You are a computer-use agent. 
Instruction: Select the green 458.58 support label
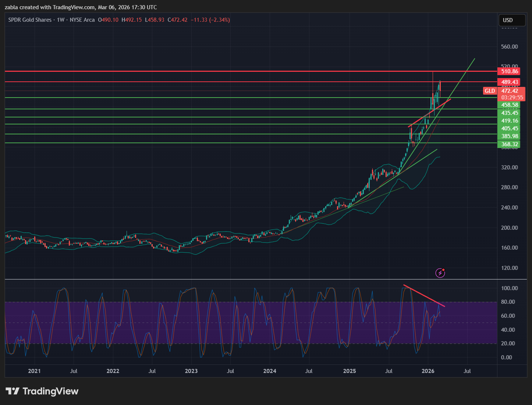(x=510, y=105)
